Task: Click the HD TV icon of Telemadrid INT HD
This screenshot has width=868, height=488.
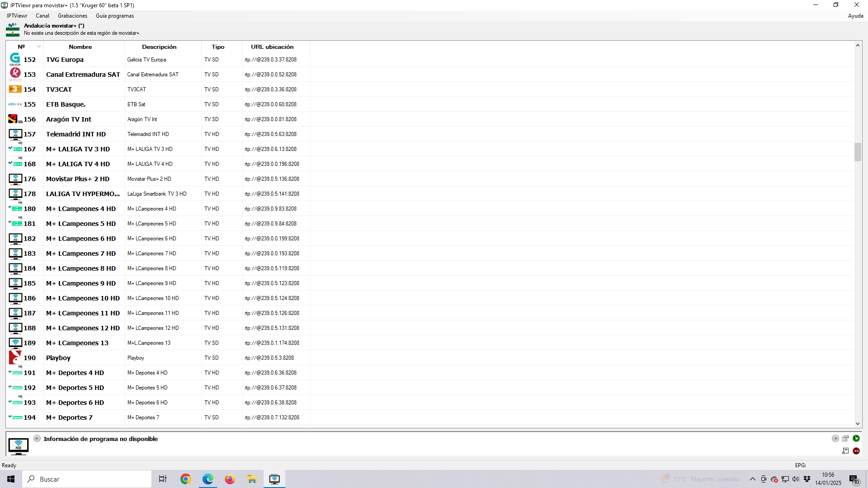Action: click(15, 134)
